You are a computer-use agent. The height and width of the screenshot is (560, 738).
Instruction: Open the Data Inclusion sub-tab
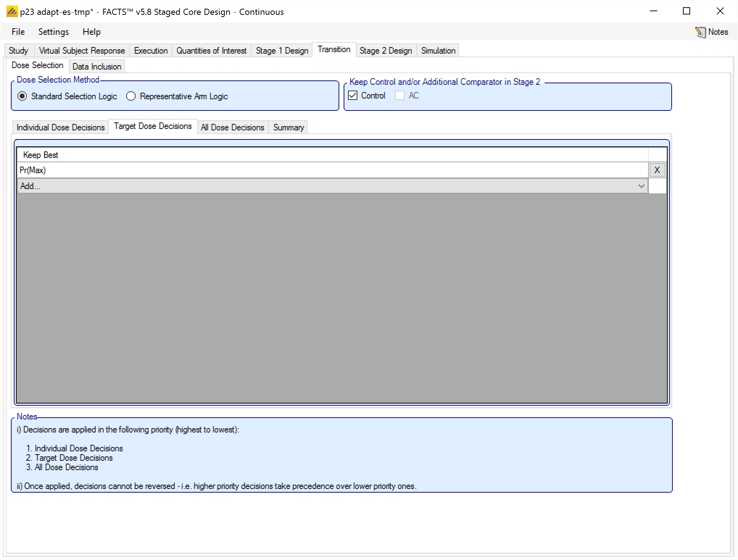pos(97,67)
